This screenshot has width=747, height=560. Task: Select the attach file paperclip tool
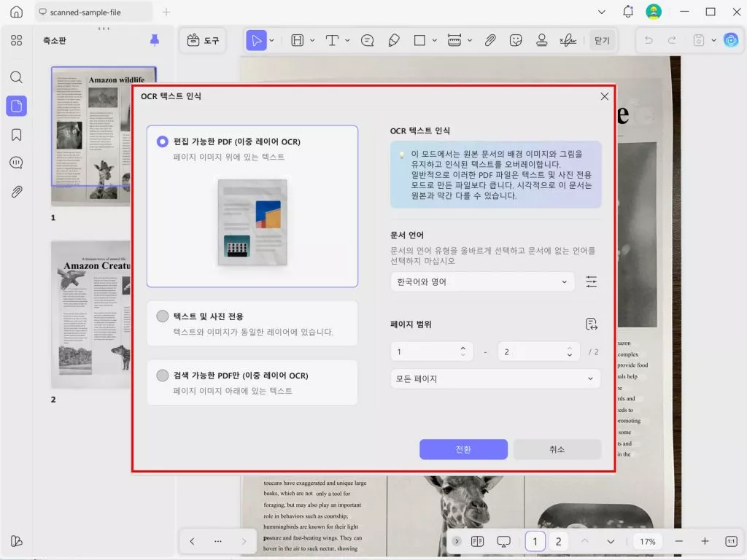[x=490, y=41]
